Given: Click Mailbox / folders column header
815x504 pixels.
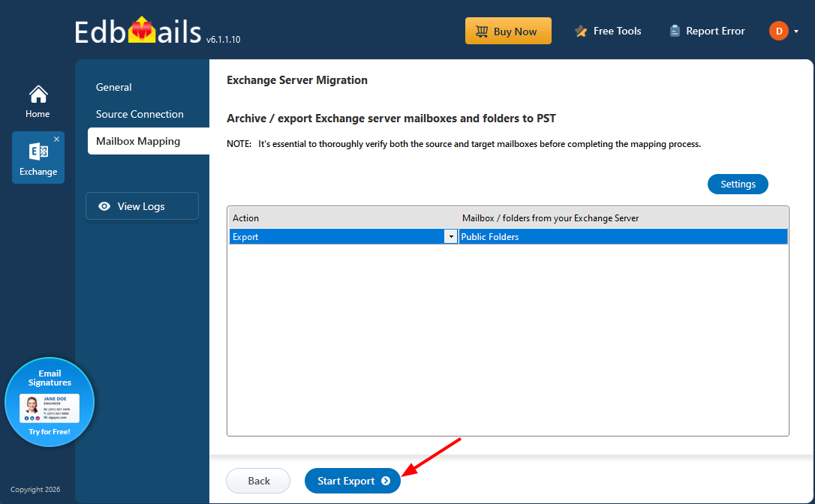Looking at the screenshot, I should pos(623,218).
